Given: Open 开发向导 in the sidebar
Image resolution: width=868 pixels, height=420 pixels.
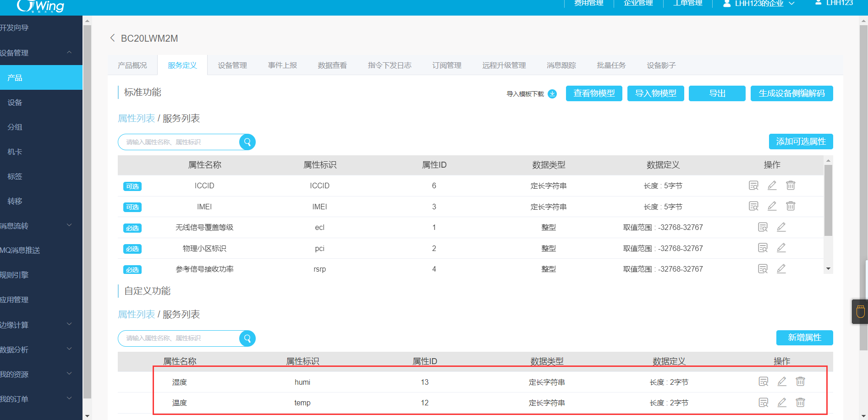Looking at the screenshot, I should [x=14, y=28].
